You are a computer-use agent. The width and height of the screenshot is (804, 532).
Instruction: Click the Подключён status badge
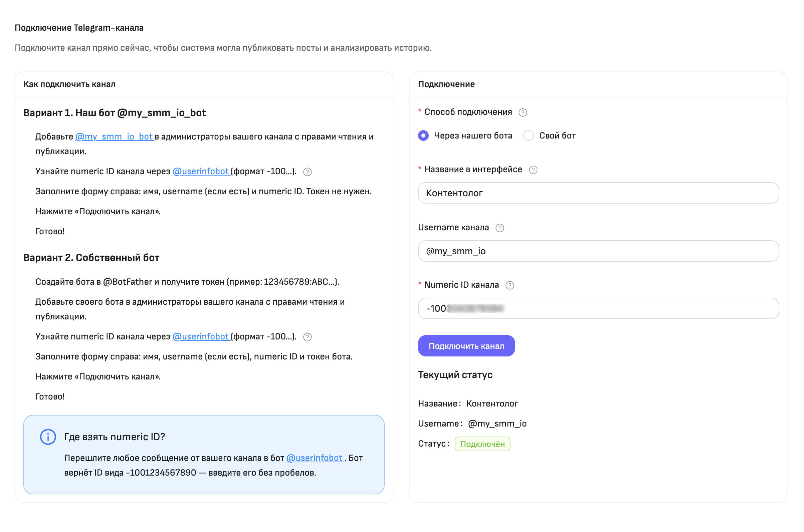483,444
